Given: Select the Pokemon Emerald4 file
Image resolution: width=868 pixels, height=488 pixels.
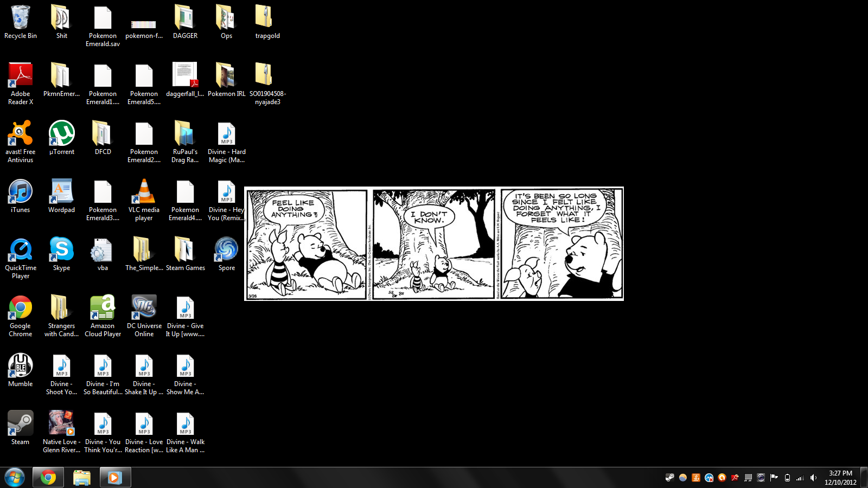Looking at the screenshot, I should coord(186,200).
